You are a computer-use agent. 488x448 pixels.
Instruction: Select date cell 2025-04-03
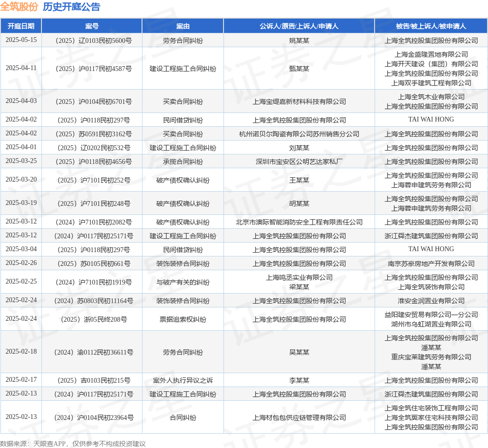pos(21,101)
